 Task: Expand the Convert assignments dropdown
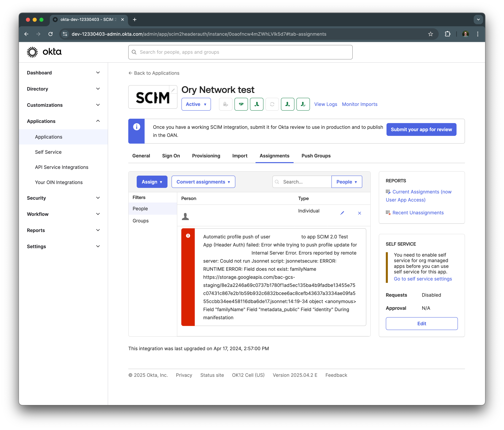click(203, 182)
